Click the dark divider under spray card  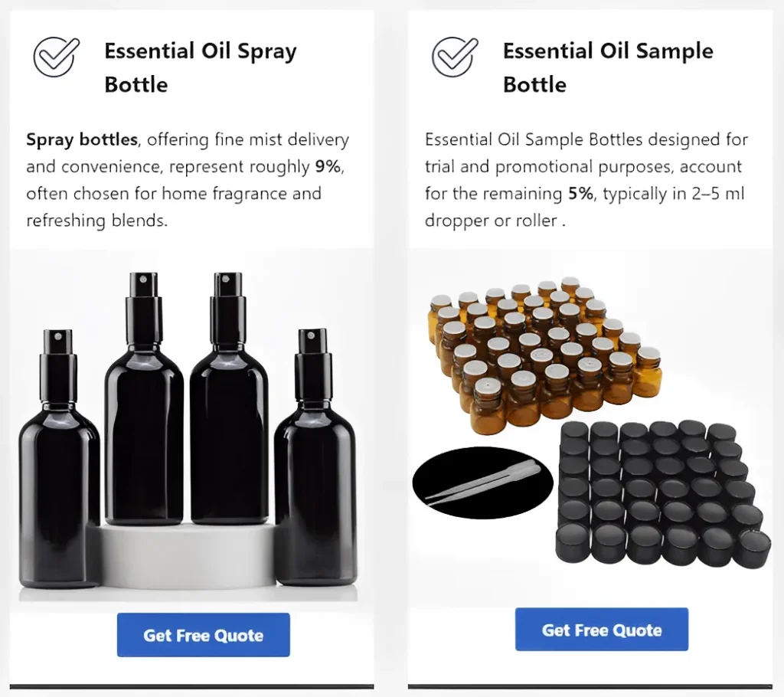click(x=191, y=686)
